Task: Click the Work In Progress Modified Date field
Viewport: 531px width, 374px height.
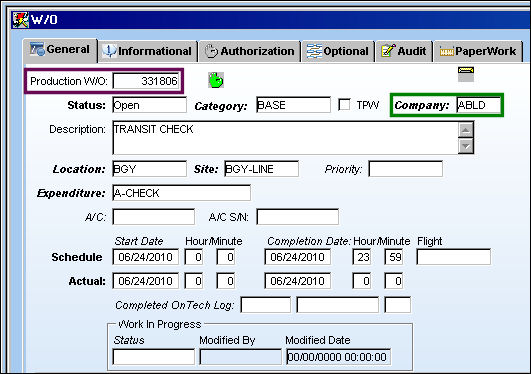Action: tap(339, 357)
